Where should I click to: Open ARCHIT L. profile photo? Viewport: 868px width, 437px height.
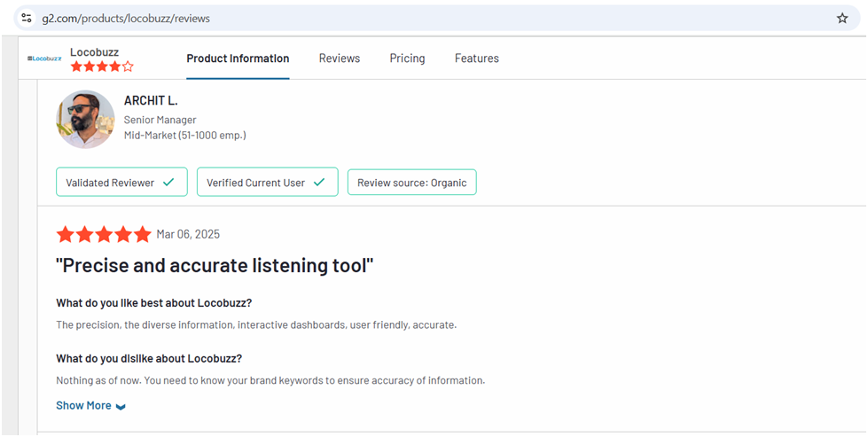[x=85, y=120]
